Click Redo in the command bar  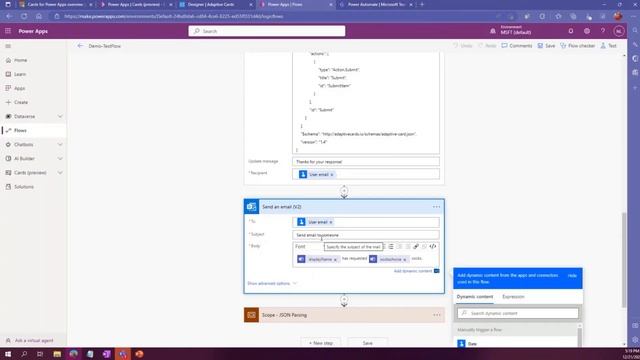click(x=487, y=46)
